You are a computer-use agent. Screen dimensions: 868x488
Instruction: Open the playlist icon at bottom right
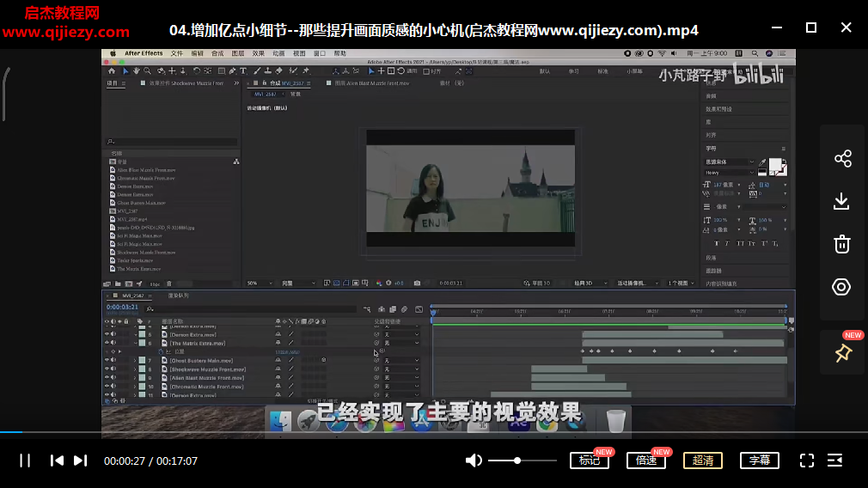pos(834,461)
